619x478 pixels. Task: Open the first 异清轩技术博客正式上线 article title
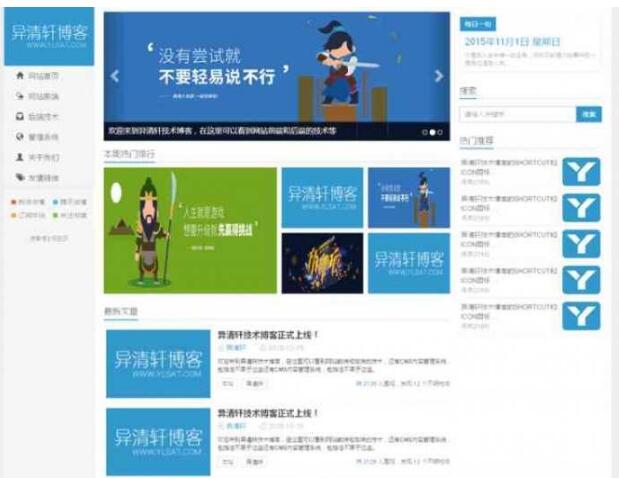tap(268, 335)
